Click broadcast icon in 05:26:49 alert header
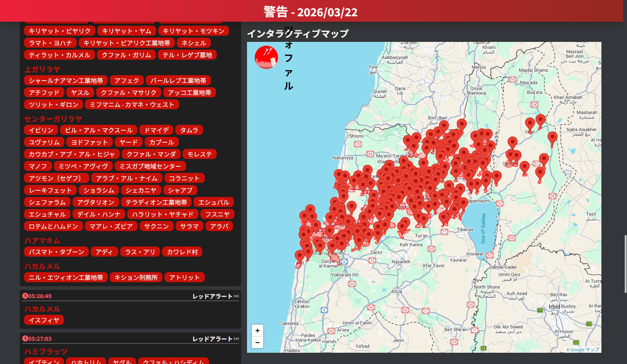Image resolution: width=627 pixels, height=364 pixels. [x=236, y=296]
